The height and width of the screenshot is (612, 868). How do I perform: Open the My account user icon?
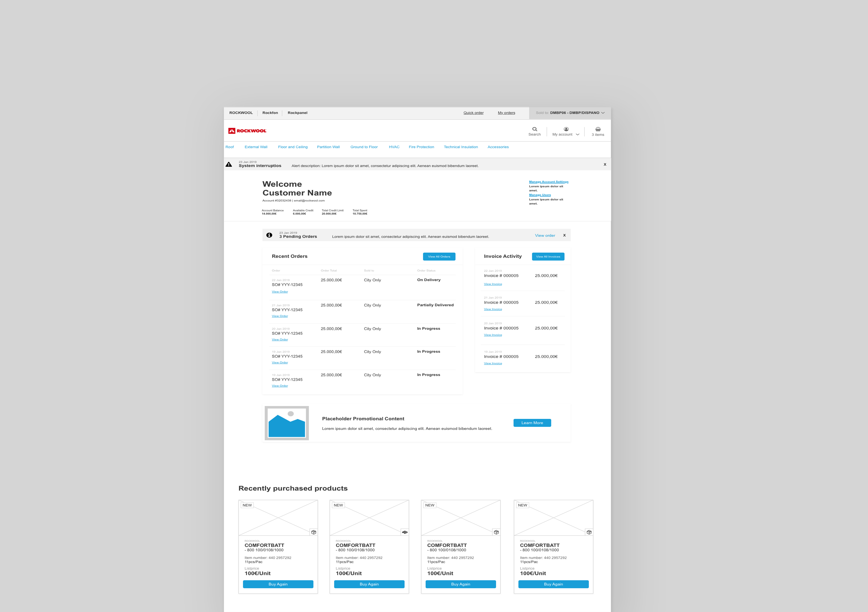coord(566,129)
